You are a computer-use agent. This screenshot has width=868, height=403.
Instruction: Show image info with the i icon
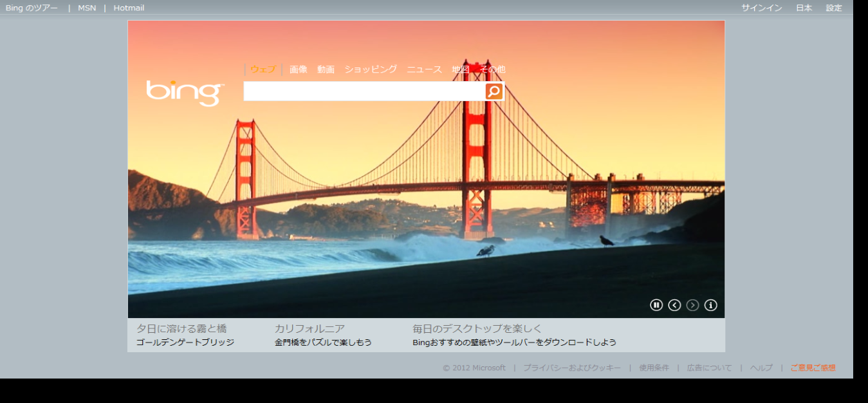click(710, 305)
